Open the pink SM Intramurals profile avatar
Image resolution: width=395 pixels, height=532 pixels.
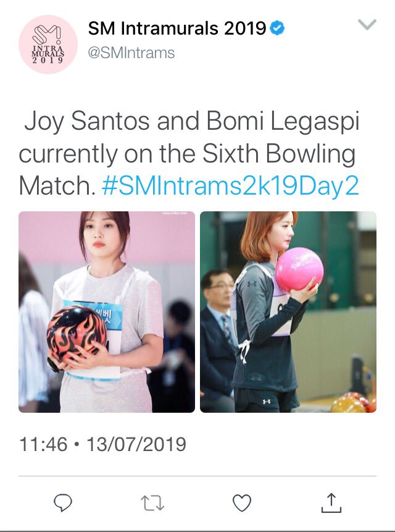[48, 44]
